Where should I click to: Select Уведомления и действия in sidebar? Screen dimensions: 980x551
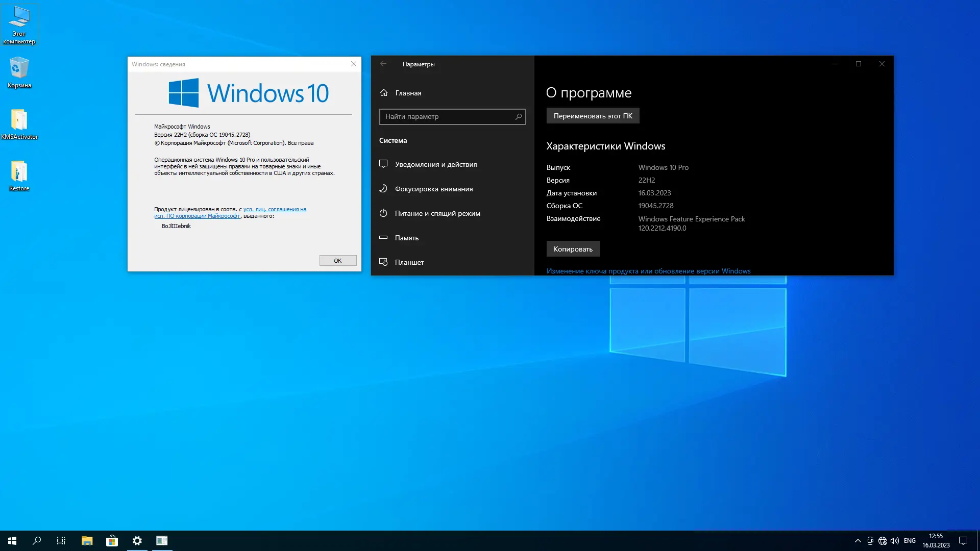pos(435,164)
